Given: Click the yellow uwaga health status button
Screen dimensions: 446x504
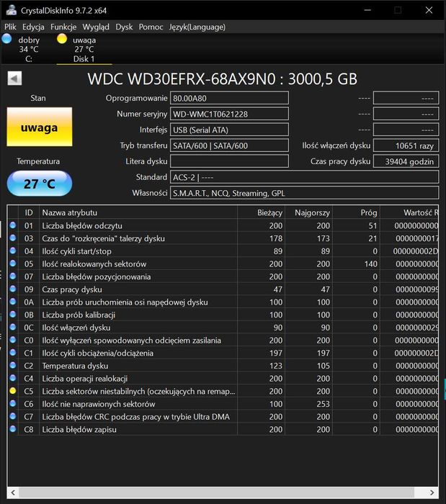Looking at the screenshot, I should (39, 127).
